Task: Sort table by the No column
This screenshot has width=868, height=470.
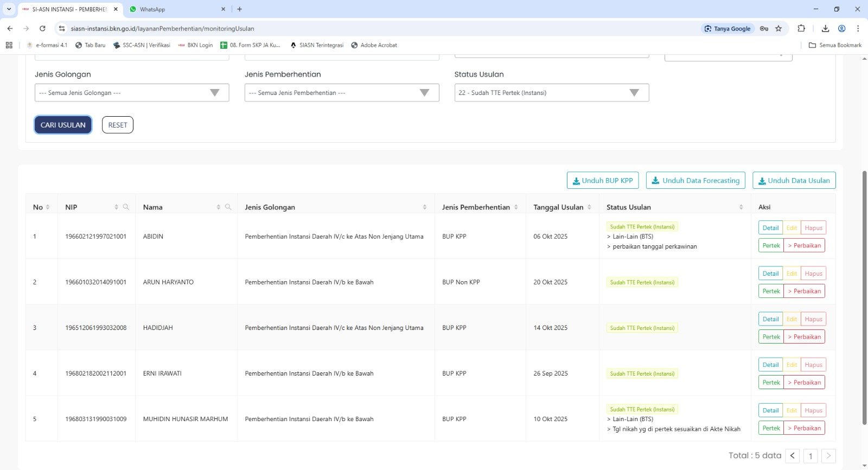Action: [48, 207]
